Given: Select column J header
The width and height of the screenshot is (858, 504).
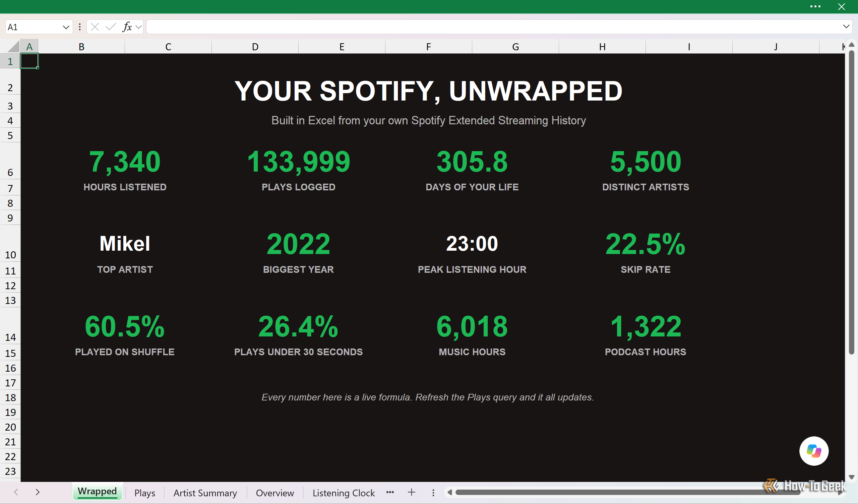Looking at the screenshot, I should [x=776, y=47].
